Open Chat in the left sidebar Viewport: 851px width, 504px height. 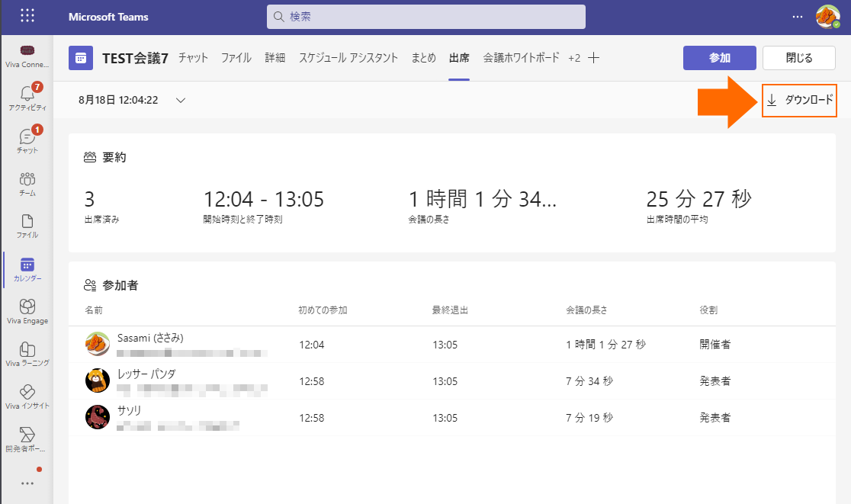pyautogui.click(x=27, y=140)
